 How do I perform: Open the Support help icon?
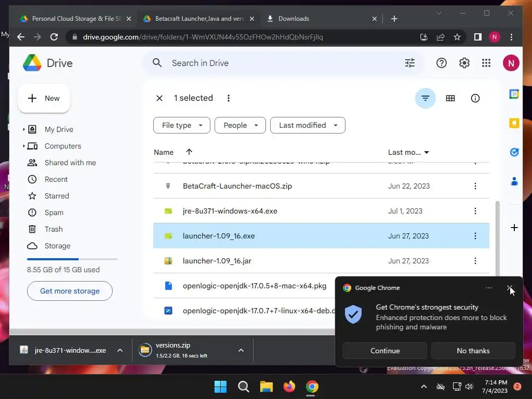pyautogui.click(x=441, y=63)
